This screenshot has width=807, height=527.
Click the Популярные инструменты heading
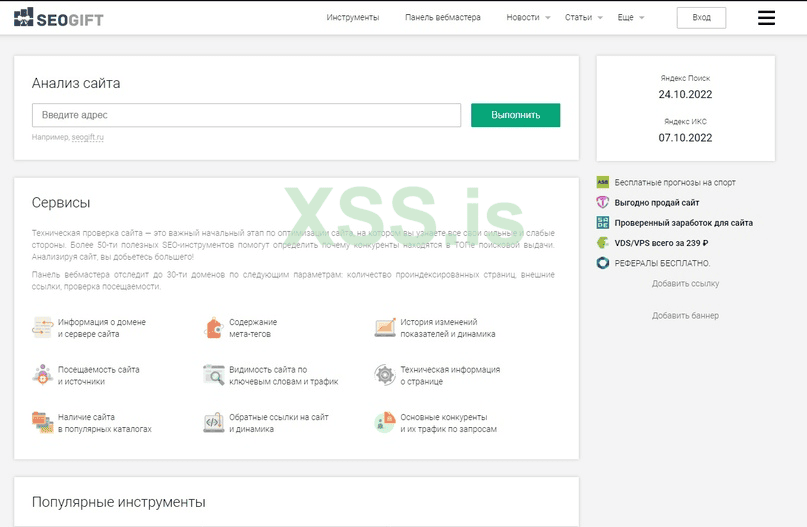coord(118,502)
